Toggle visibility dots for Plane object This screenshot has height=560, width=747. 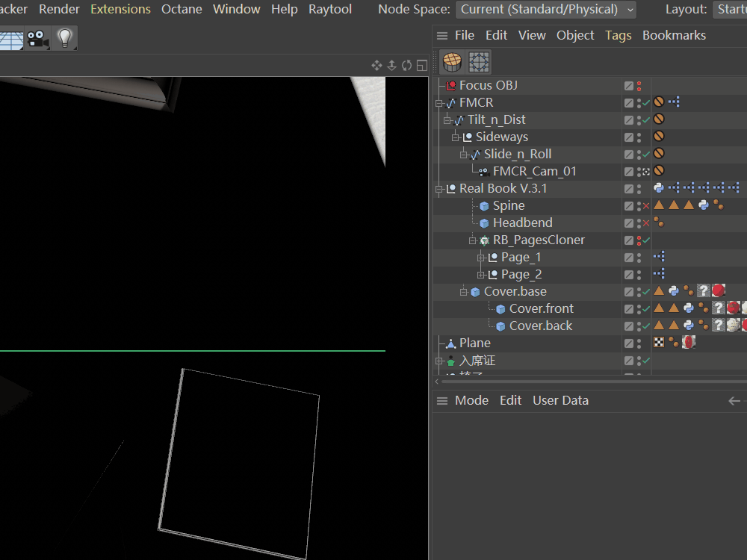(639, 343)
